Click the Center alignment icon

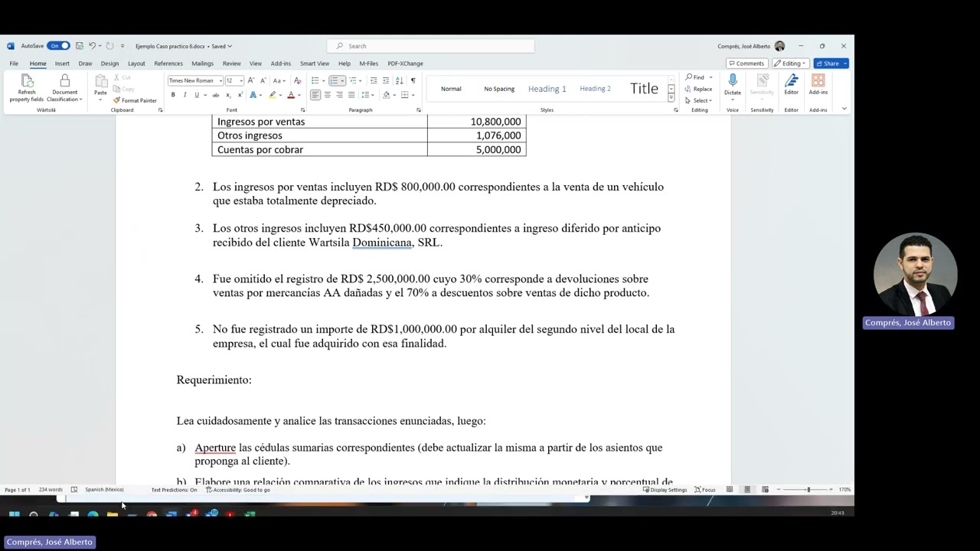point(327,95)
